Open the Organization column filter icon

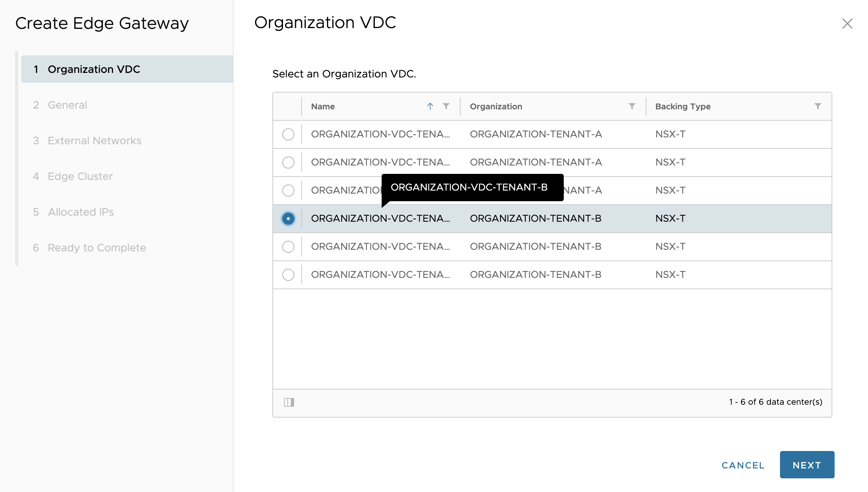click(632, 106)
